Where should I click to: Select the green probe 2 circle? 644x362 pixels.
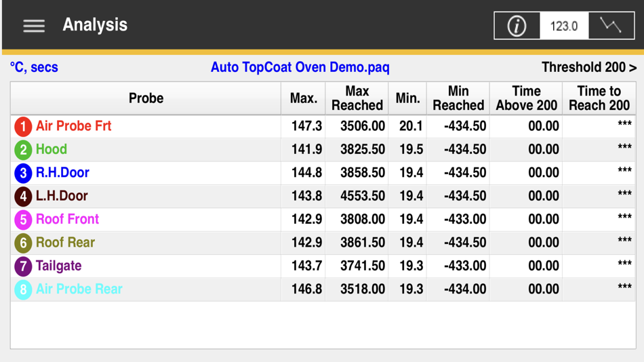pos(24,150)
